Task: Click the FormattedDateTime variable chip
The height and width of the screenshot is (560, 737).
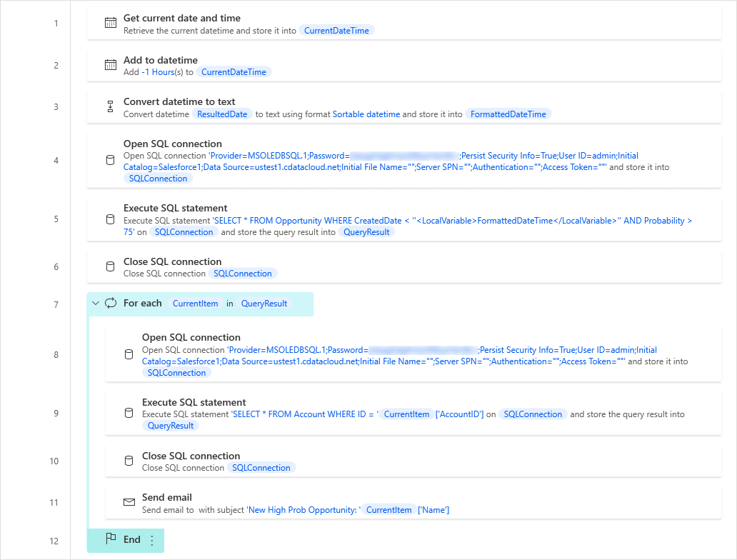Action: pos(508,114)
